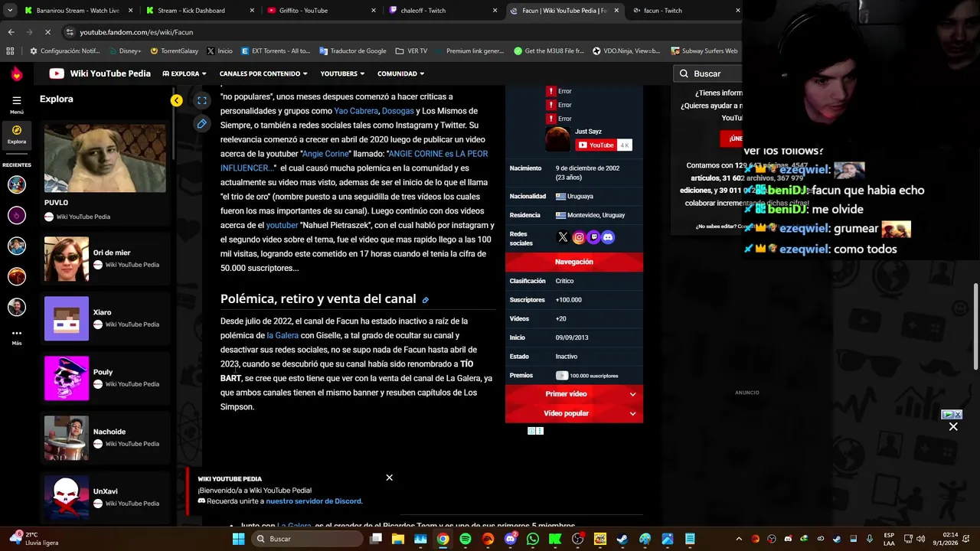
Task: Open the X (Twitter) social link icon
Action: (x=563, y=237)
